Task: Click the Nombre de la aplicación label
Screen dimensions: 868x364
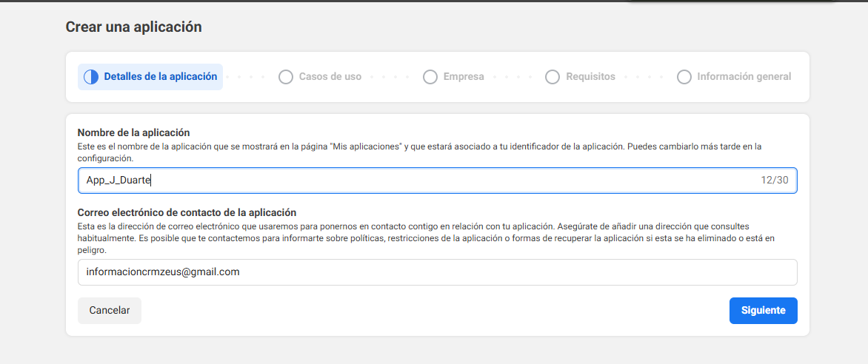Action: point(134,132)
